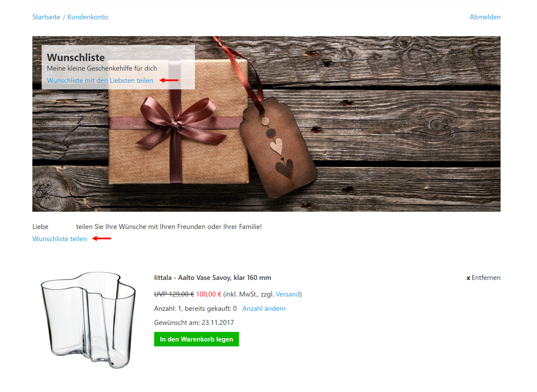
Task: Click the Wunschliste heading in banner
Action: click(76, 57)
